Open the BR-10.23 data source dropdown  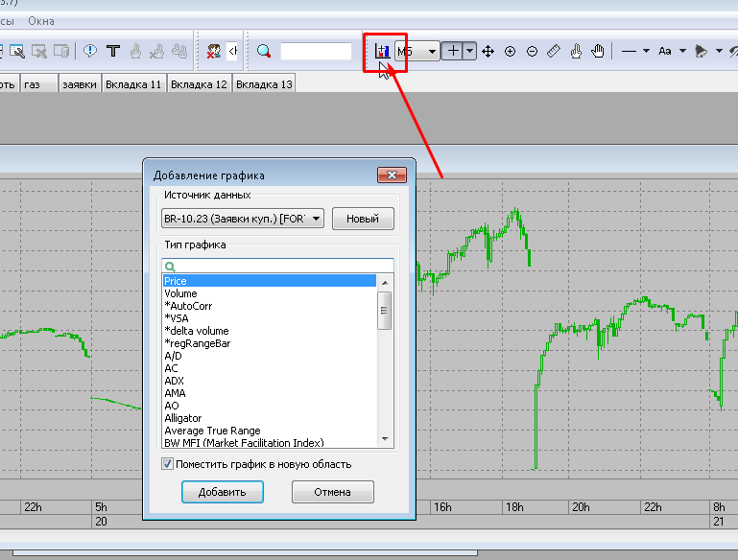pyautogui.click(x=243, y=219)
